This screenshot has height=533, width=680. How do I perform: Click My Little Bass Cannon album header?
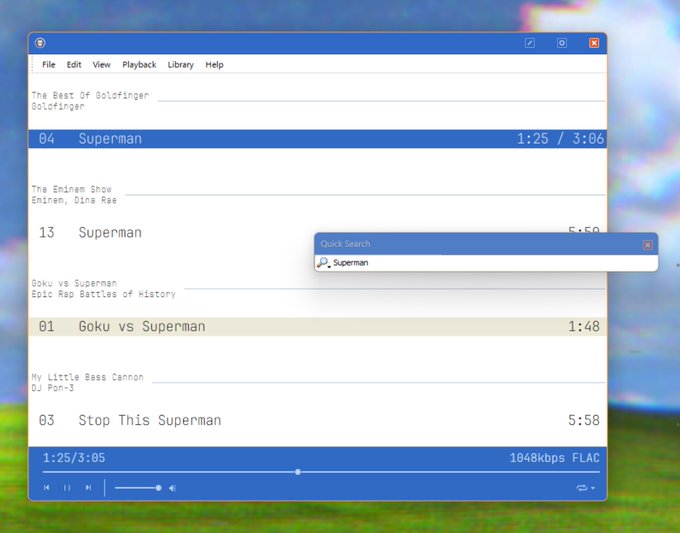(87, 377)
